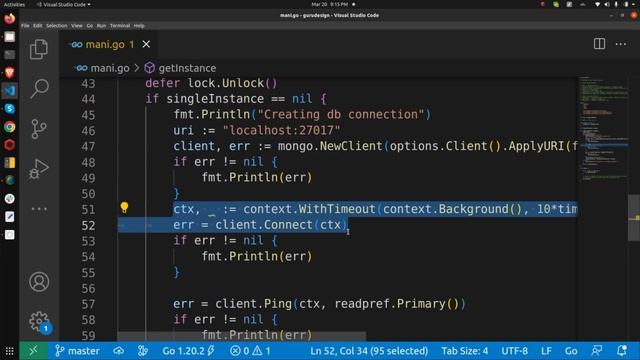Launch Brave browser from the dock
This screenshot has width=640, height=360.
coord(9,73)
